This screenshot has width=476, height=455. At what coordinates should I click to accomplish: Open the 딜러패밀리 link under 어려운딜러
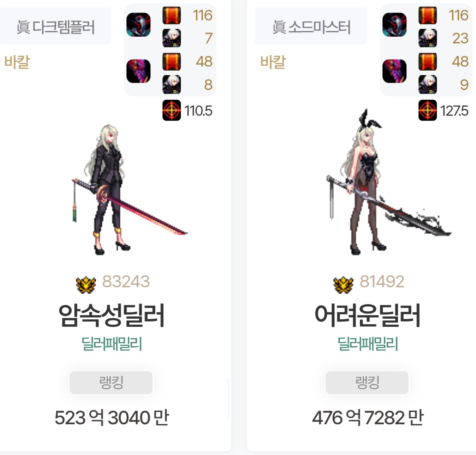click(x=368, y=343)
